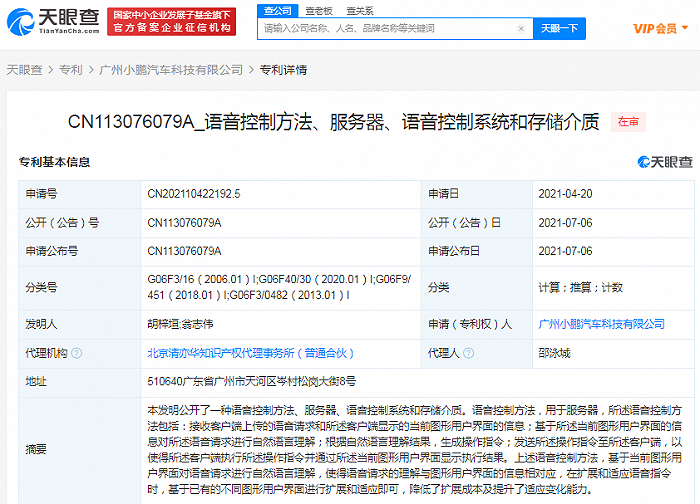This screenshot has width=700, height=504.
Task: Select date 2021-07-06 in 公开(公告)日 row
Action: pos(565,222)
